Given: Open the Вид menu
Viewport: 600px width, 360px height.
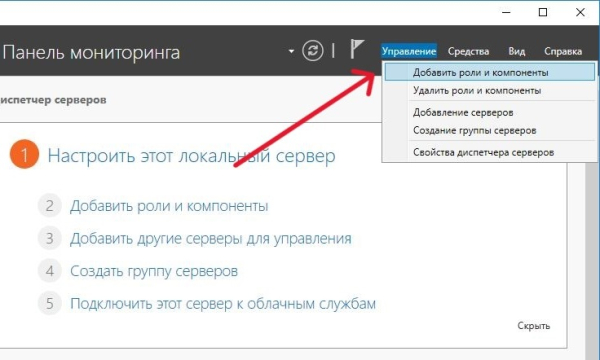Looking at the screenshot, I should click(517, 51).
